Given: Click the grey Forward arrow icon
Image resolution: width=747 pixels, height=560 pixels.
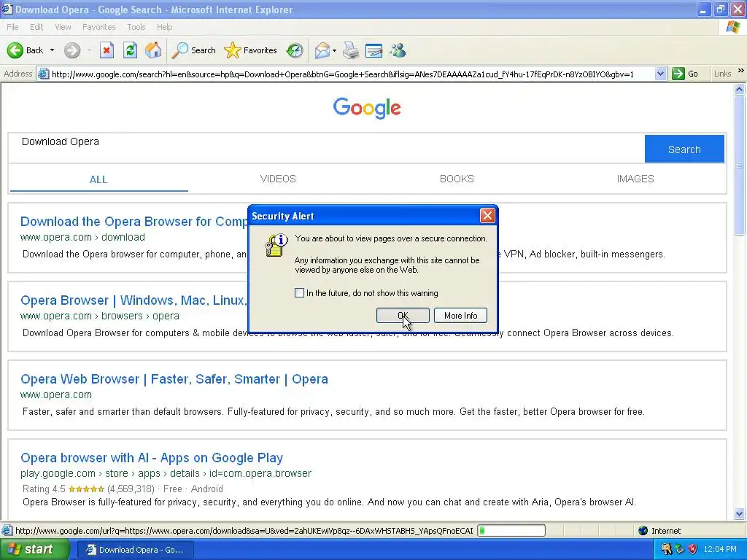Looking at the screenshot, I should pos(72,50).
